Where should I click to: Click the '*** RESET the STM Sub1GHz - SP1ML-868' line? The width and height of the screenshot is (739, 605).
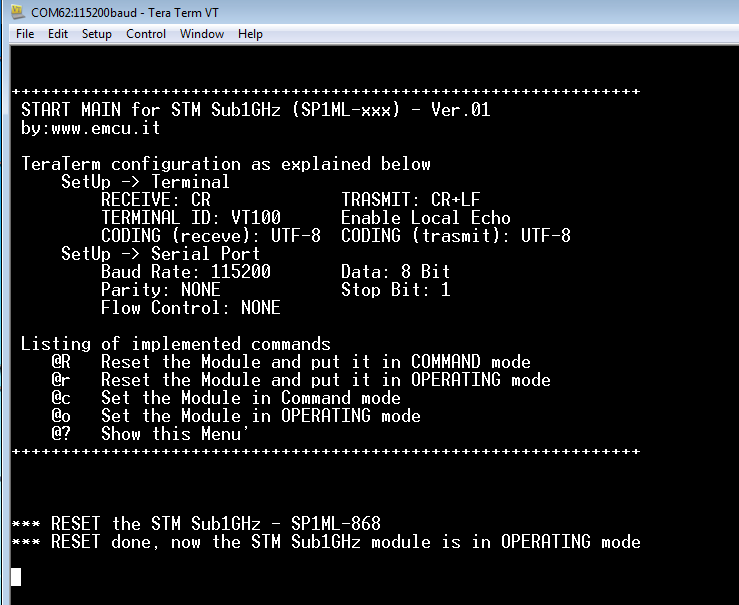(x=196, y=524)
